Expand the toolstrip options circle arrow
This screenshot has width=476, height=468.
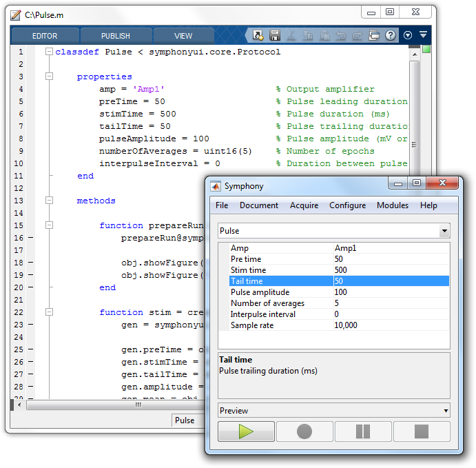408,35
